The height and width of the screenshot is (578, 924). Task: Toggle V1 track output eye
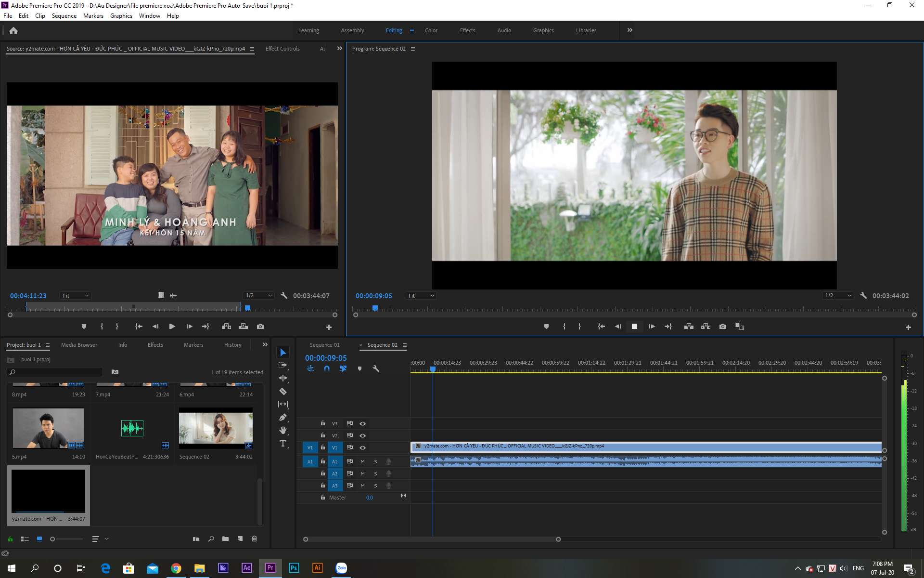[x=363, y=447]
